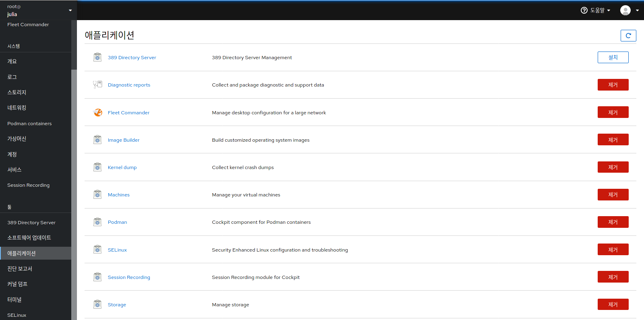Click the Storage package icon
Screen dimensions: 644x320
coord(97,304)
